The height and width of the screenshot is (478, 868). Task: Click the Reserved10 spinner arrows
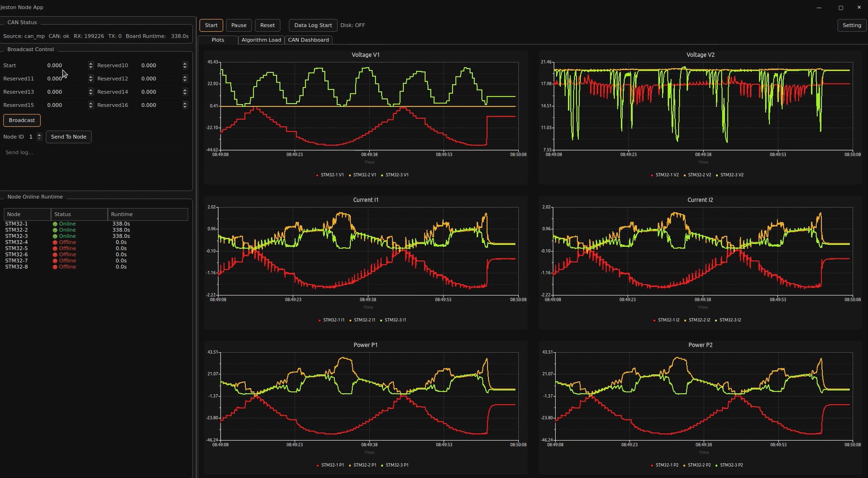(185, 65)
